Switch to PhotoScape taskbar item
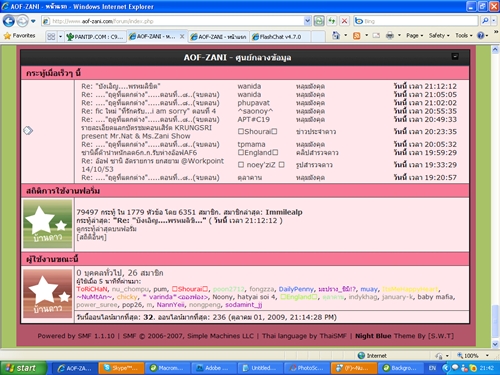This screenshot has height=375, width=500. [x=306, y=368]
